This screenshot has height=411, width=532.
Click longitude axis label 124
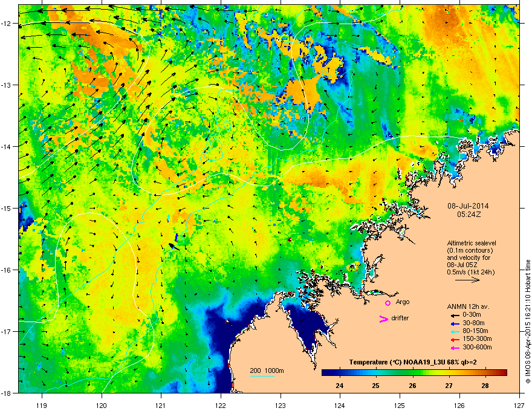tap(340, 405)
